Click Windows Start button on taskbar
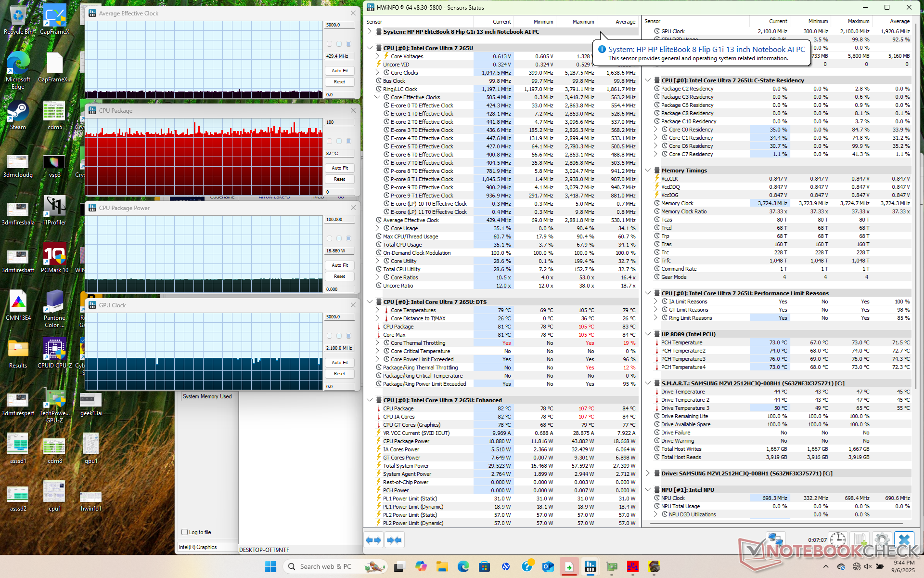Image resolution: width=924 pixels, height=578 pixels. (270, 566)
